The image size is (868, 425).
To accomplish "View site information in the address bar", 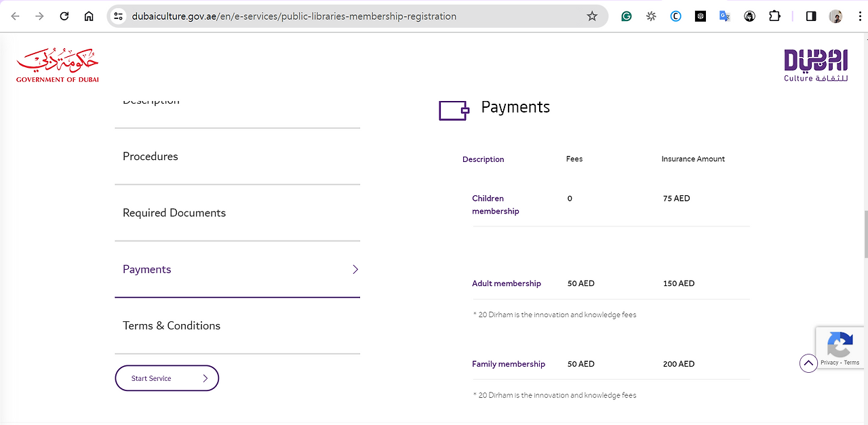I will [119, 16].
